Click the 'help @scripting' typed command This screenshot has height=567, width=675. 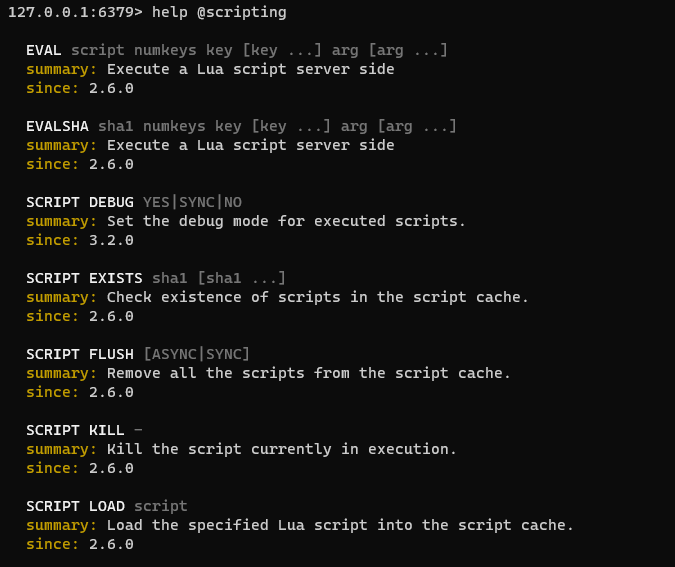[219, 12]
